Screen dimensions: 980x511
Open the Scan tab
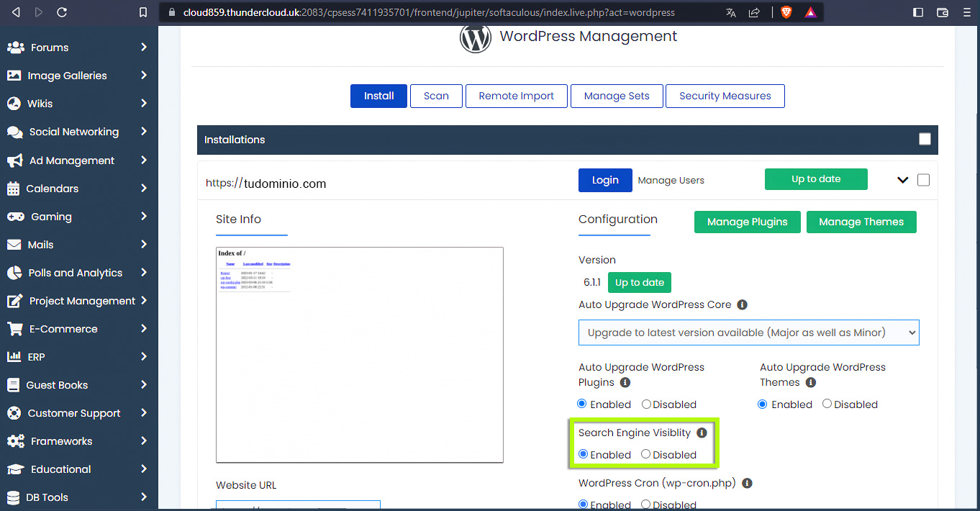pyautogui.click(x=436, y=96)
